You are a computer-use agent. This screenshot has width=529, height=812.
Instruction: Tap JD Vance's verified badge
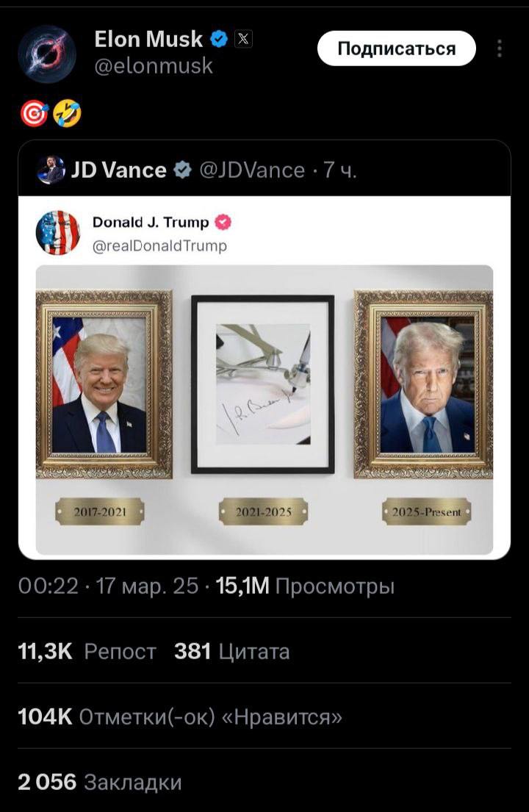pyautogui.click(x=181, y=170)
